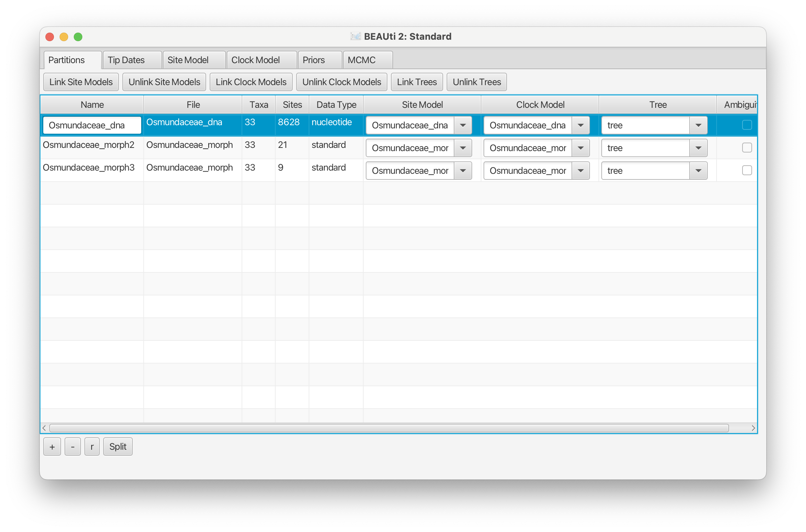Click the Data Type column header
The image size is (806, 532).
coord(336,105)
